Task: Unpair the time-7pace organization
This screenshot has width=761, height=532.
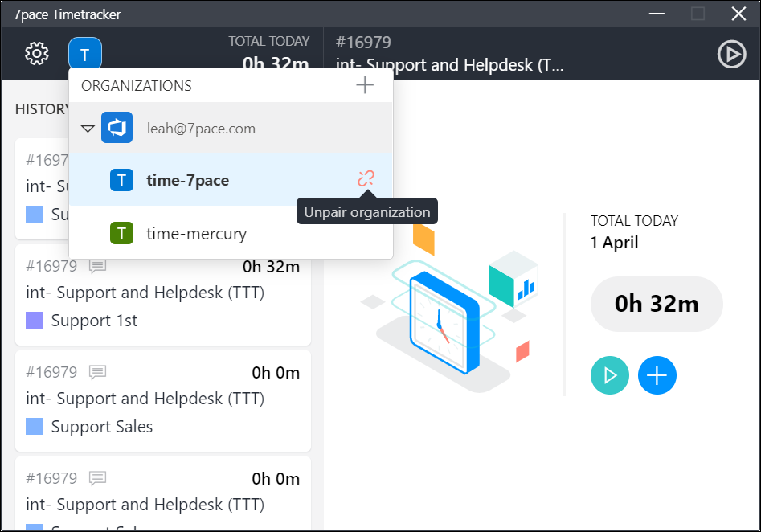Action: pos(366,178)
